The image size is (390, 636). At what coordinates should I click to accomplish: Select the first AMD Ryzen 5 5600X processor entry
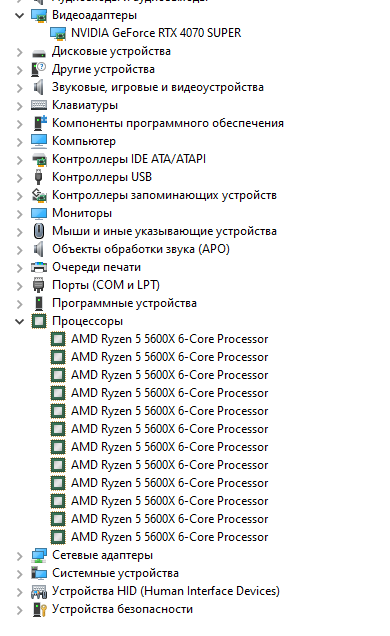point(169,339)
